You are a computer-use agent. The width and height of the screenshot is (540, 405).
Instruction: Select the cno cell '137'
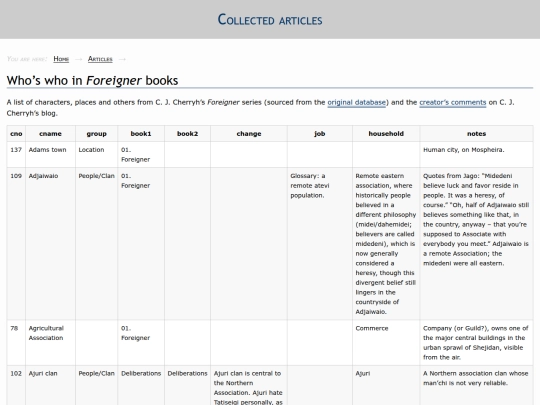click(x=16, y=155)
